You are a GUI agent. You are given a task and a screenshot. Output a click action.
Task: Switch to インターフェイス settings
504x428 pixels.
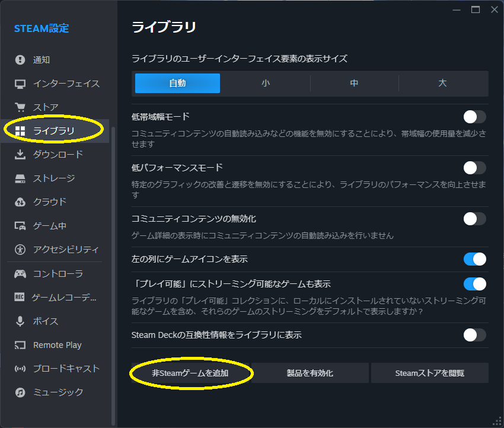click(55, 84)
